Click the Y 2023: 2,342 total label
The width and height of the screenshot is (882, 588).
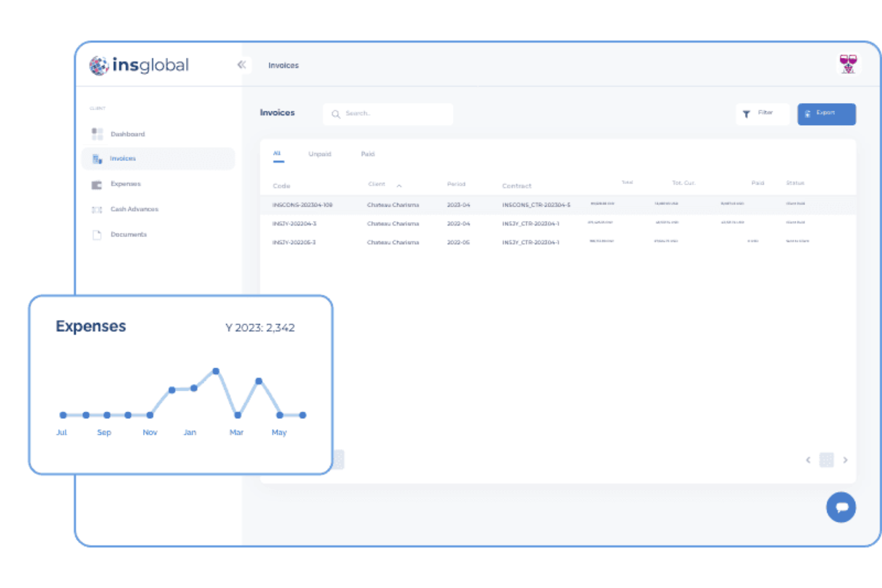point(260,328)
